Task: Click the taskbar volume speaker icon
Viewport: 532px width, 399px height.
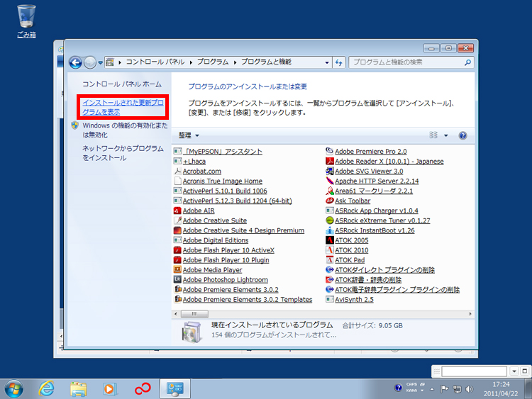Action: click(470, 389)
